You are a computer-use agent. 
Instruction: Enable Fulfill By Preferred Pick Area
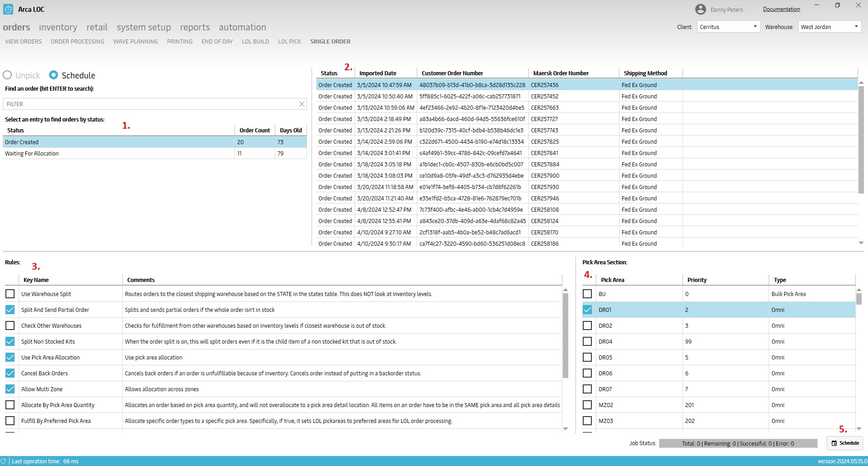tap(10, 421)
